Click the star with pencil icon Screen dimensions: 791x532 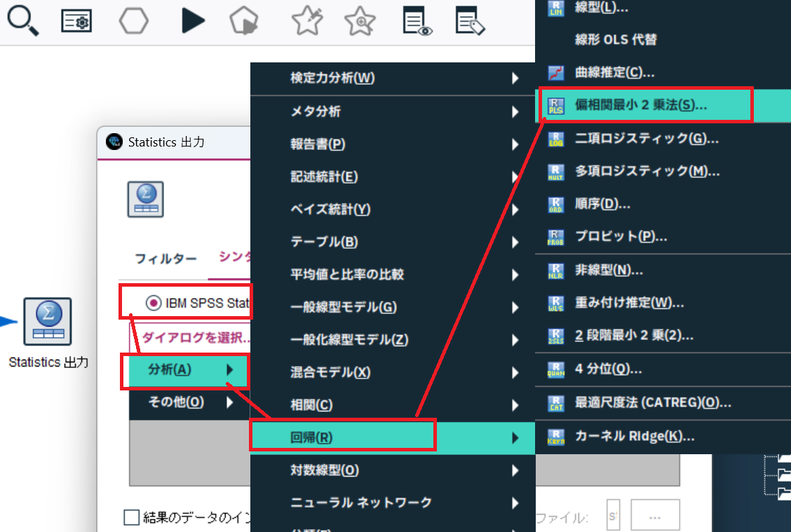[307, 20]
